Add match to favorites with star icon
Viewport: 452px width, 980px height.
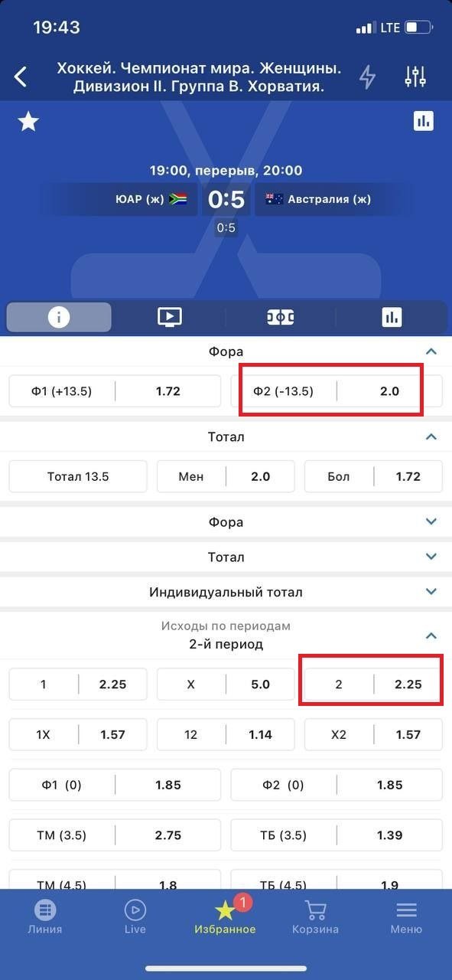pyautogui.click(x=28, y=121)
